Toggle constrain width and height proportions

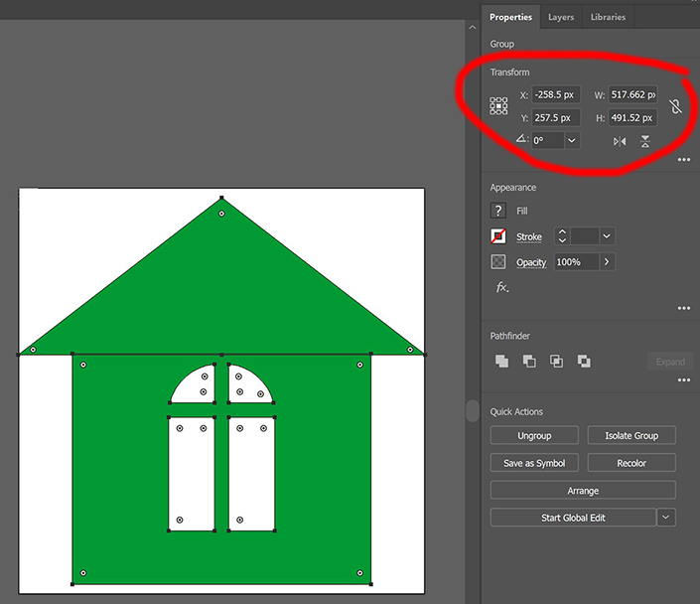pyautogui.click(x=675, y=106)
